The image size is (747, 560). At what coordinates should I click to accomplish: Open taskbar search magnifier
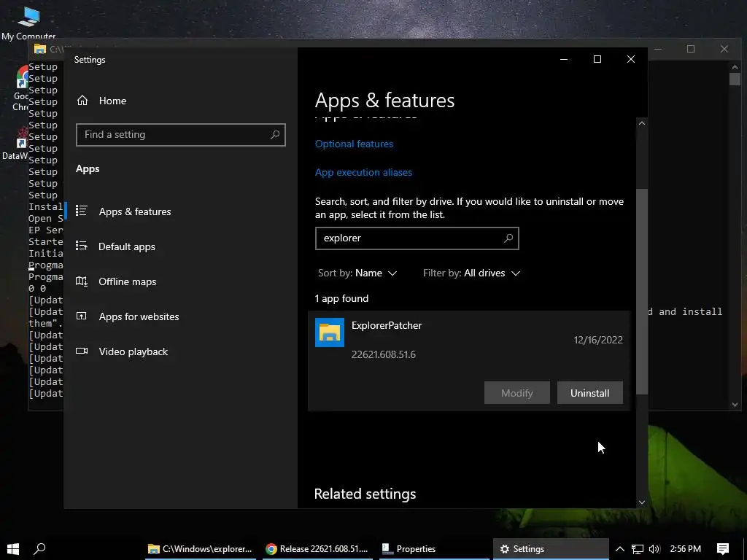[39, 548]
